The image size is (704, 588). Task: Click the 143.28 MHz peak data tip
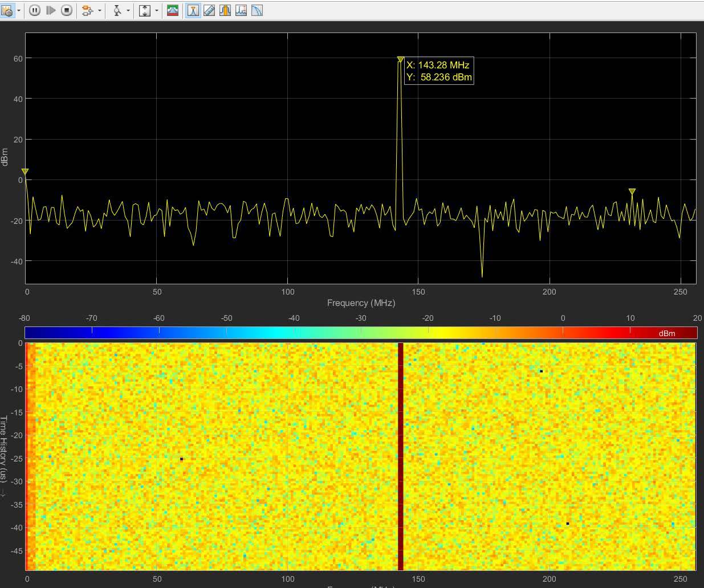click(438, 71)
